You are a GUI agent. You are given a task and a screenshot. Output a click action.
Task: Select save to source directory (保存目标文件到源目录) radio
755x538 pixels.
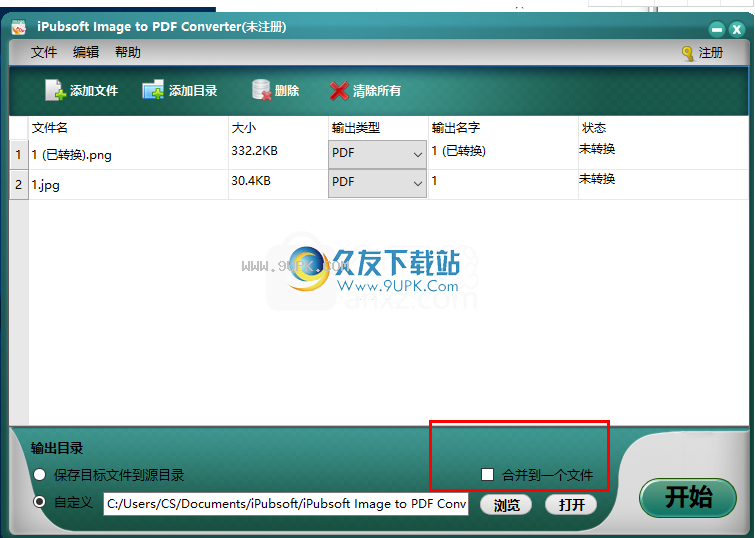(x=39, y=475)
